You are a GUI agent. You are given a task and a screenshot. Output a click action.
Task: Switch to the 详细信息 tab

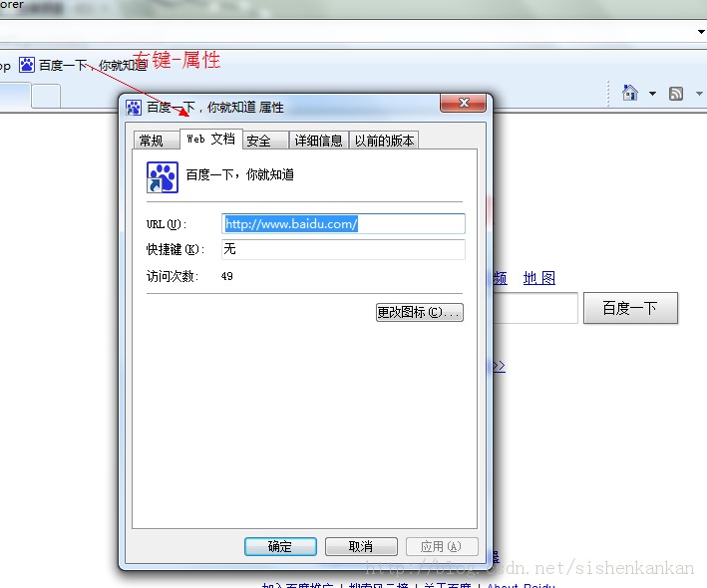[319, 141]
